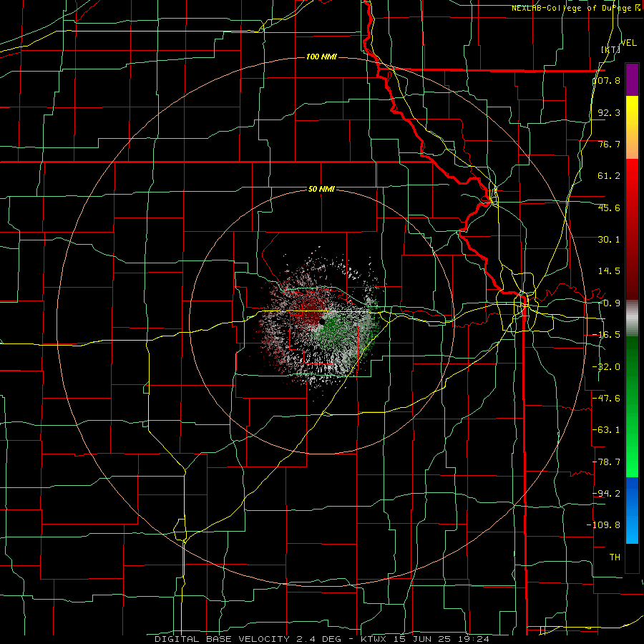Screen dimensions: 644x644
Task: Select the -47.6 scale value
Action: [x=607, y=399]
